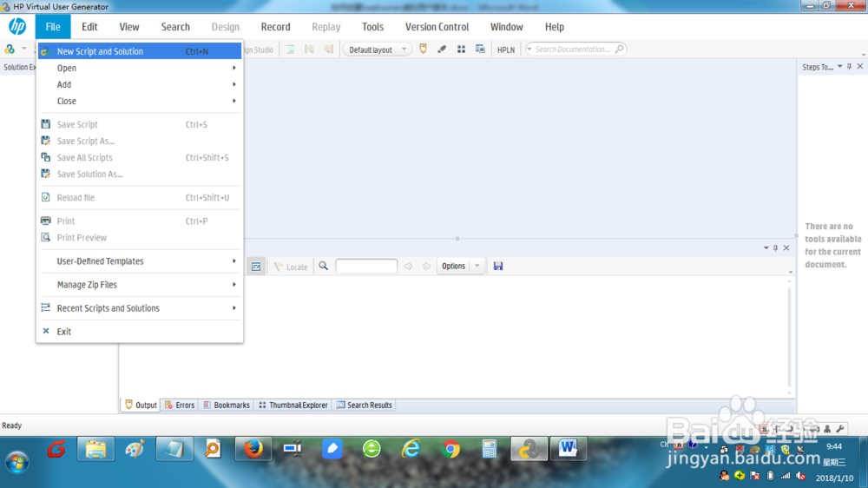This screenshot has width=868, height=488.
Task: Switch to the Thumbnail Explorer tab
Action: [x=293, y=405]
